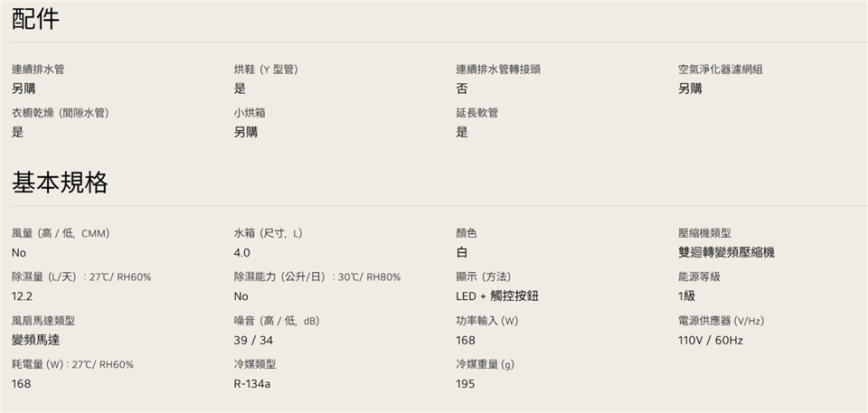Screen dimensions: 868x413
Task: Click the 配件 section heading
Action: coord(36,19)
